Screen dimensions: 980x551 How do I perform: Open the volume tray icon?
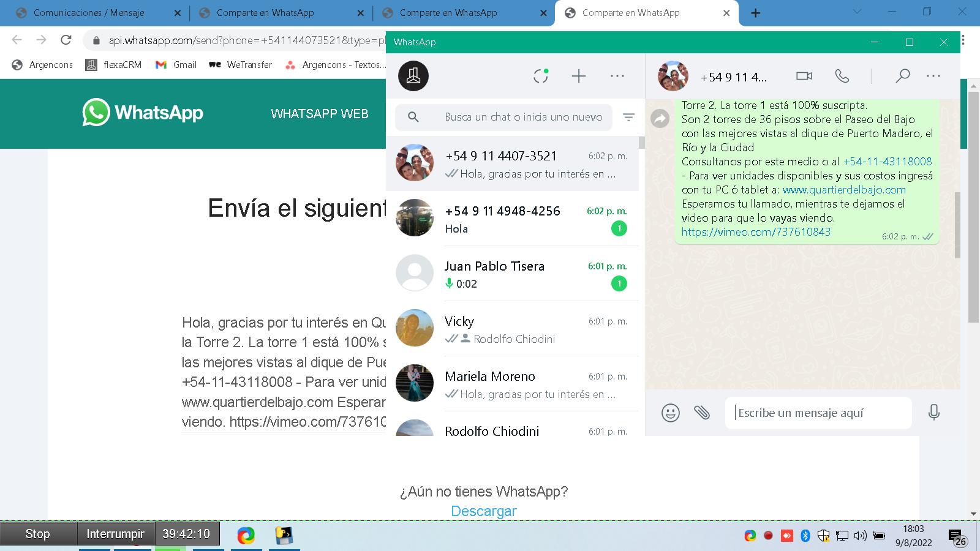coord(860,536)
